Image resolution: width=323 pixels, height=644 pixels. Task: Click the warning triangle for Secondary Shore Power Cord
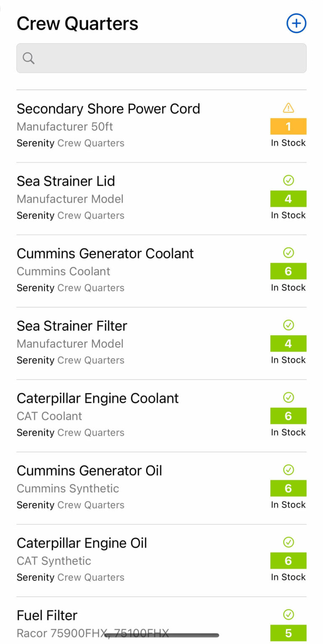pyautogui.click(x=288, y=108)
